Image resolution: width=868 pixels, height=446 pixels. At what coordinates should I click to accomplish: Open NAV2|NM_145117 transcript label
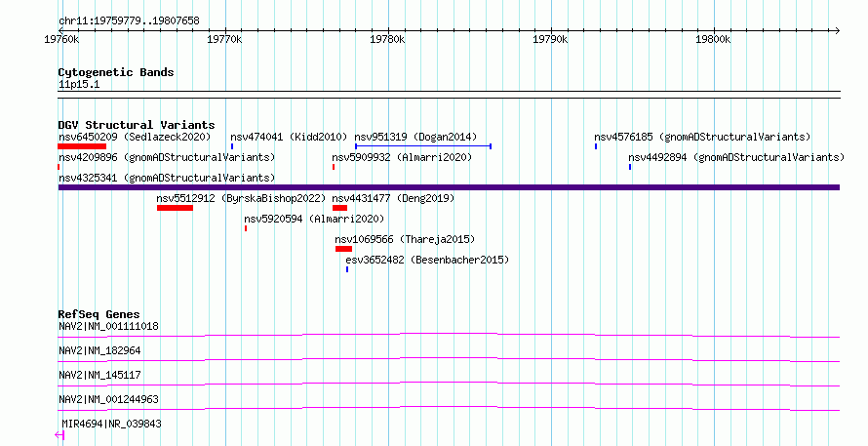tap(99, 375)
